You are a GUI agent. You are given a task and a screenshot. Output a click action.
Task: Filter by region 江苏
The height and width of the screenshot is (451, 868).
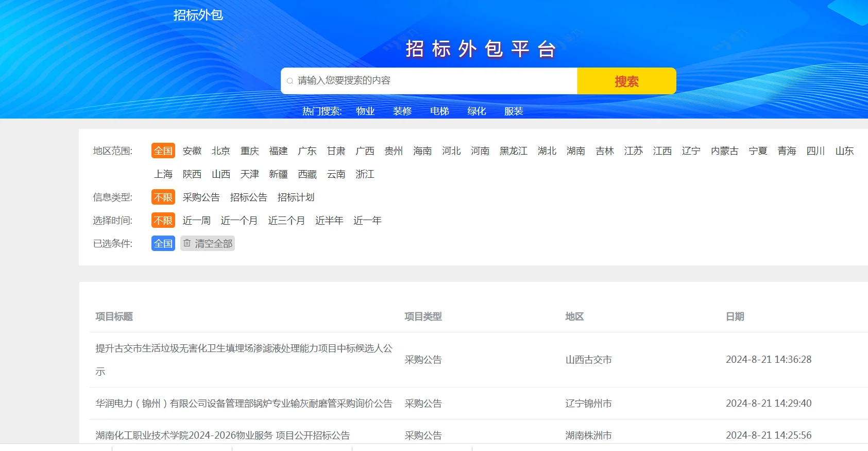[634, 151]
